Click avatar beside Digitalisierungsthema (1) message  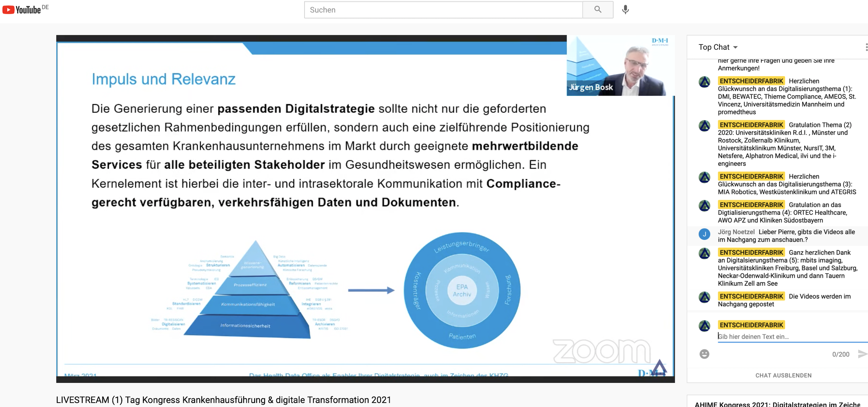pos(704,82)
